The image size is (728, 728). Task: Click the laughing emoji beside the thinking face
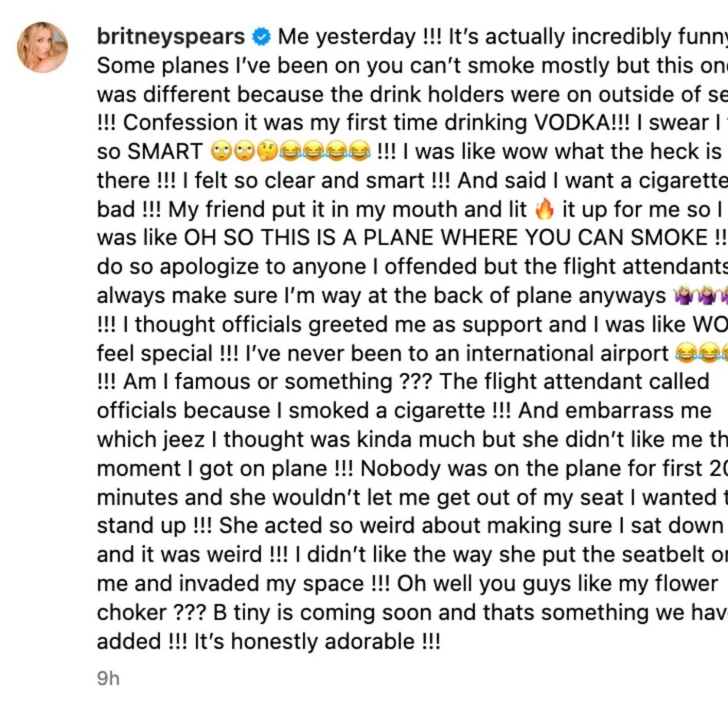pos(288,152)
